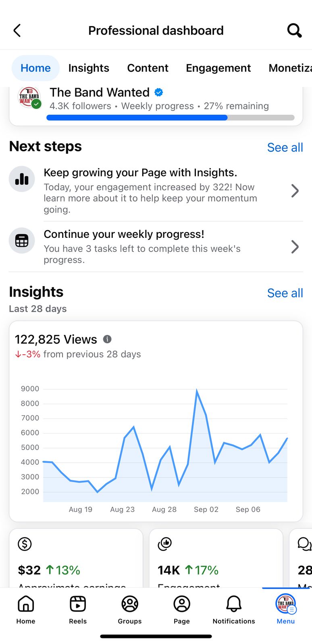Open Notifications bell in bottom bar

[234, 609]
